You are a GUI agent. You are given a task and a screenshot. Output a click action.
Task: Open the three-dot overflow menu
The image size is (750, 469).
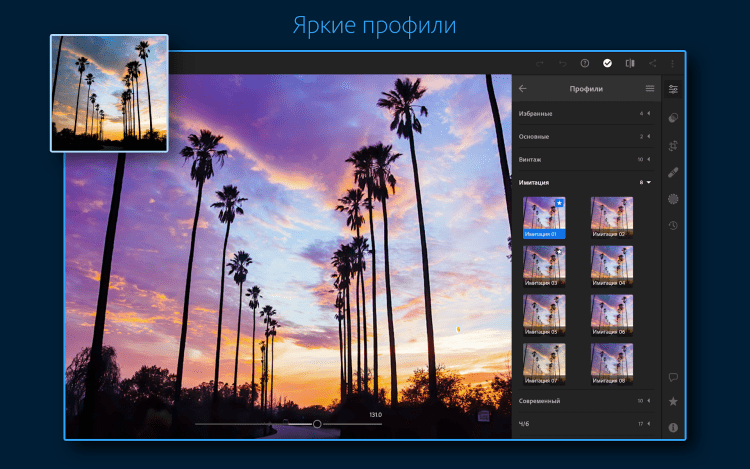673,63
